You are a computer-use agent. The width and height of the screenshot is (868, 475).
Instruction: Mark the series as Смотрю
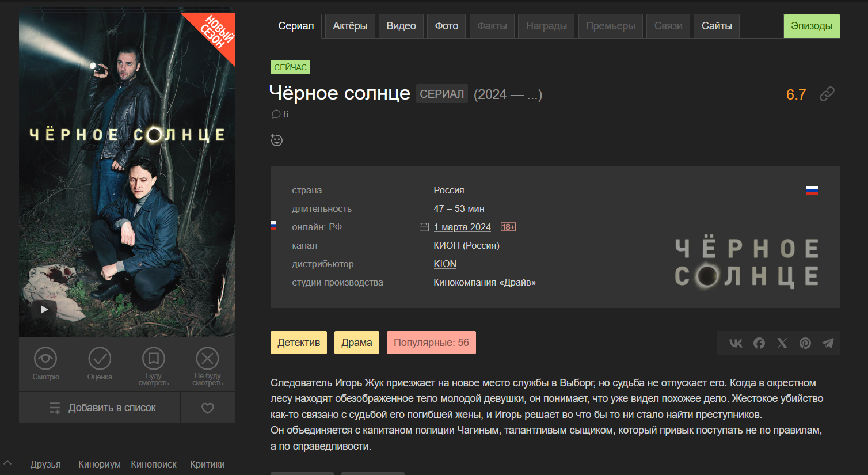pyautogui.click(x=45, y=364)
